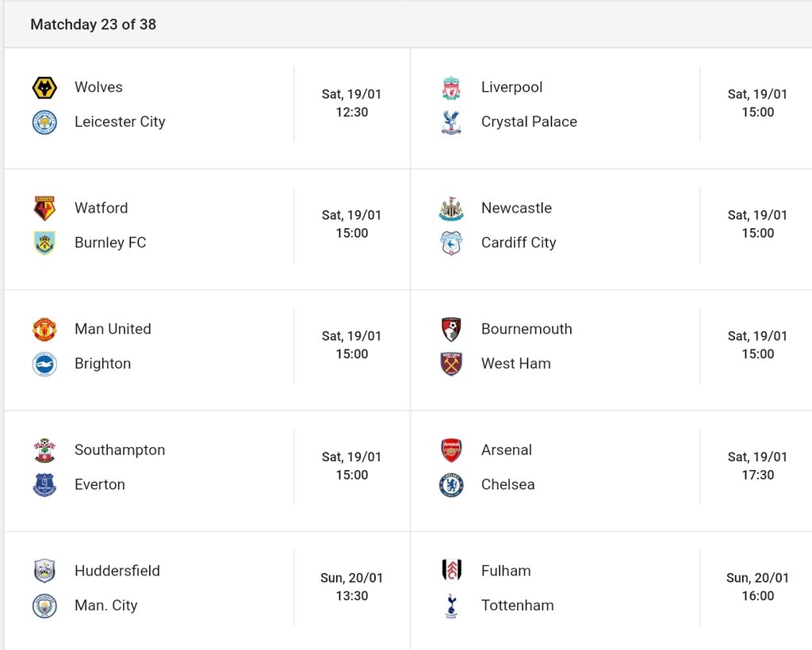Click the Arsenal cannon crest
Screen dimensions: 812x650
click(x=451, y=450)
